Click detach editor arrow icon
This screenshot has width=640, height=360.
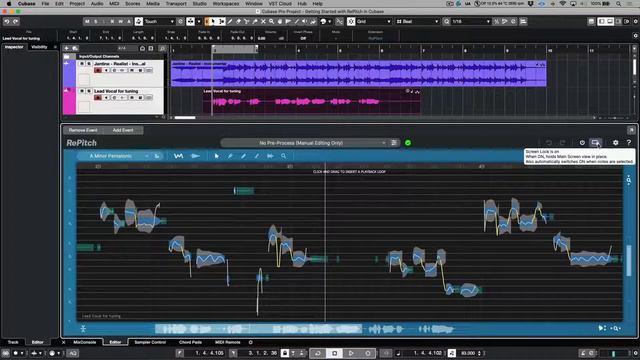pyautogui.click(x=631, y=130)
